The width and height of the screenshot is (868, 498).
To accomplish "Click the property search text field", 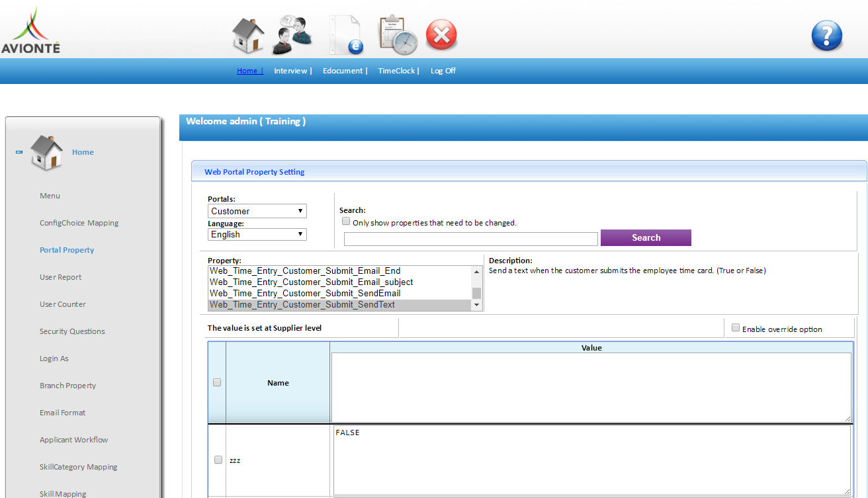I will click(x=471, y=239).
